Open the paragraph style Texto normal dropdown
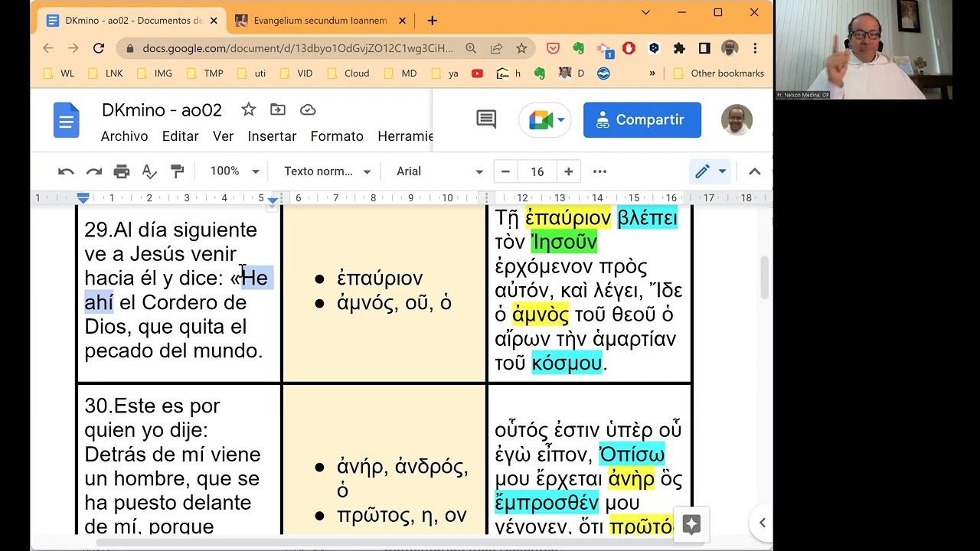 coord(327,171)
